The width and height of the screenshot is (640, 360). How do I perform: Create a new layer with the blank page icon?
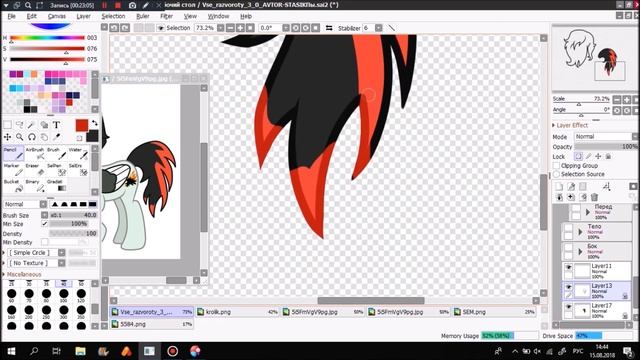(559, 187)
